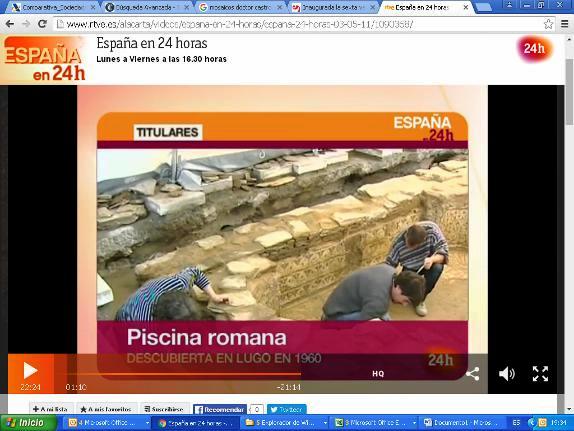Click the Facebook Recomendar button
This screenshot has width=574, height=431.
pyautogui.click(x=220, y=409)
